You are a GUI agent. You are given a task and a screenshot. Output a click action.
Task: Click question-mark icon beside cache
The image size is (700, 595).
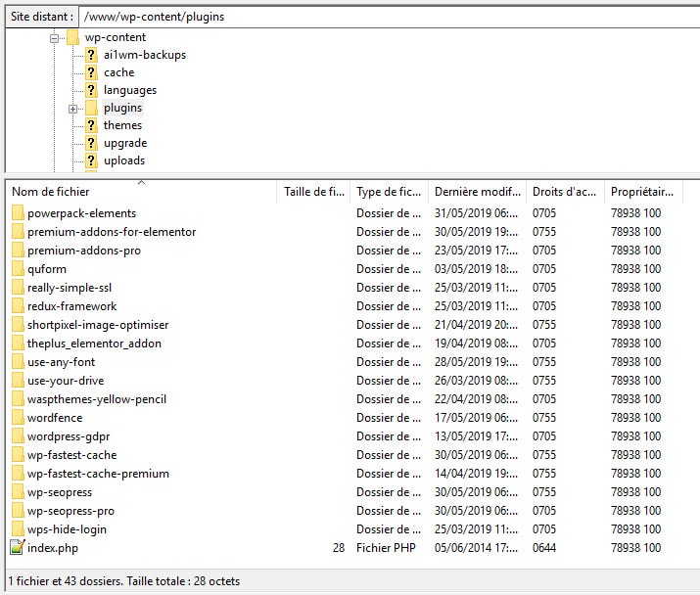click(91, 72)
